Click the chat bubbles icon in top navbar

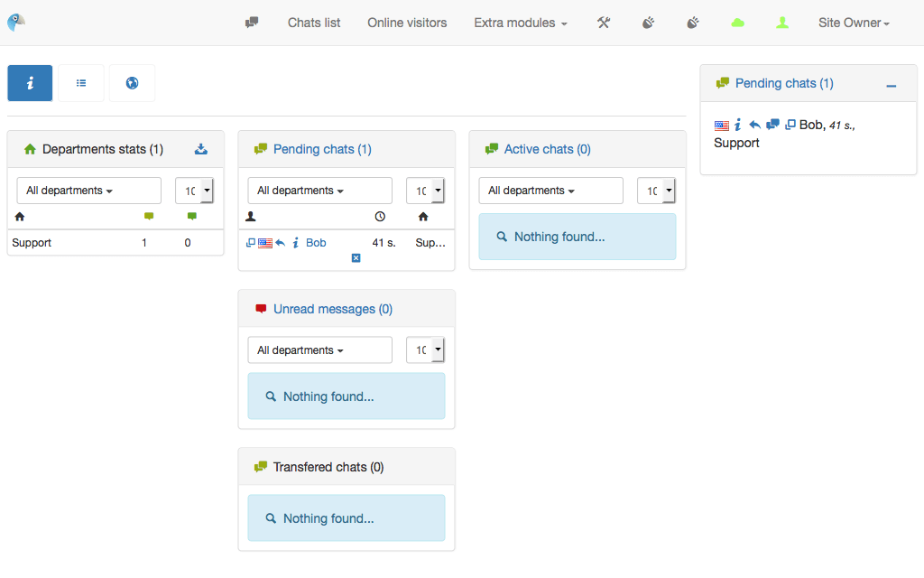click(x=252, y=23)
